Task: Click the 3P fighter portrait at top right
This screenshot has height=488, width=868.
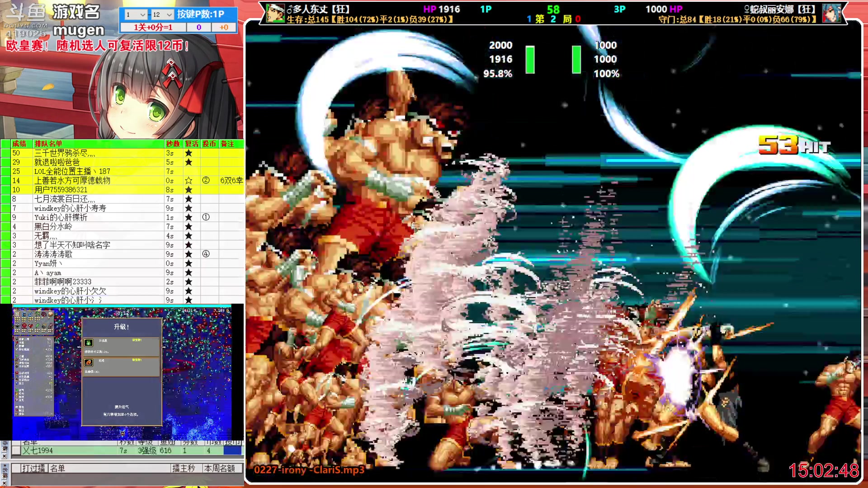Action: (831, 14)
